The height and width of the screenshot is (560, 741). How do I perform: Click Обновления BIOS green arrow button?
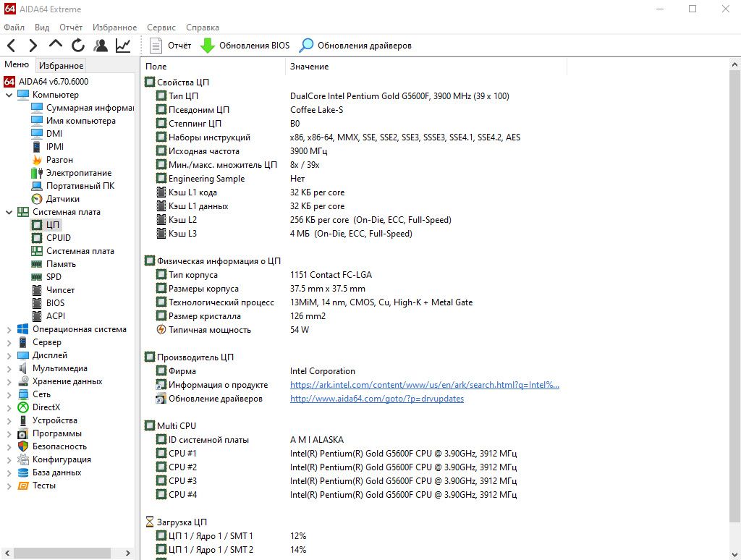pyautogui.click(x=245, y=46)
